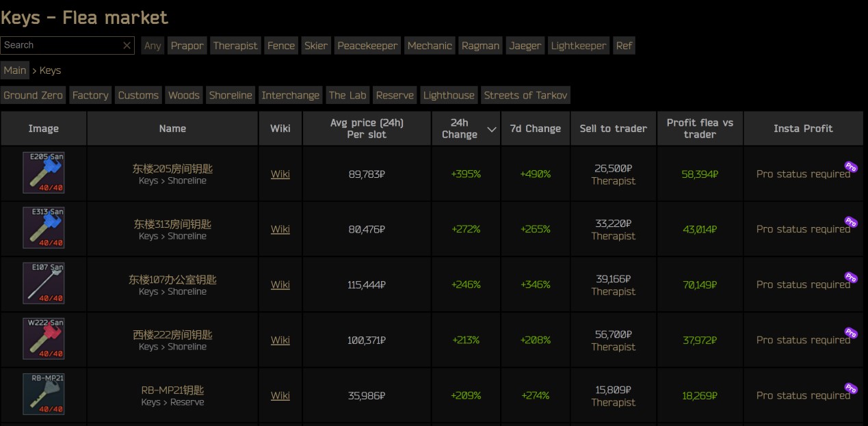Sort table by 7d Change column
868x426 pixels.
click(535, 129)
